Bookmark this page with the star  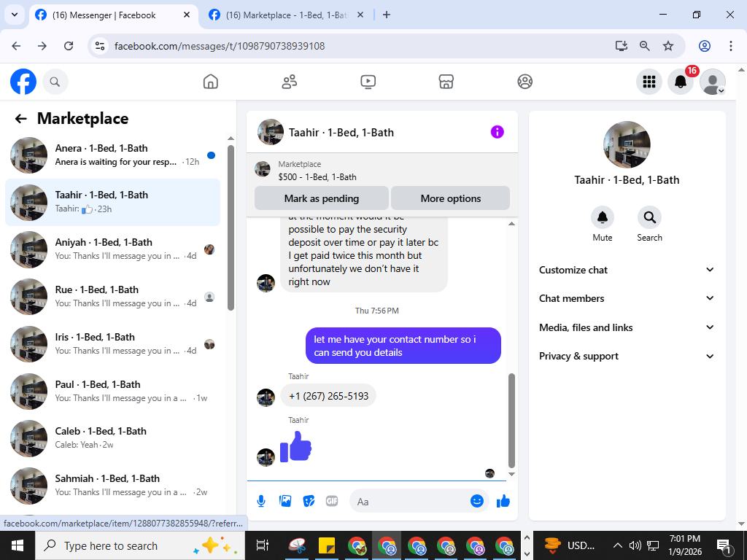click(668, 46)
